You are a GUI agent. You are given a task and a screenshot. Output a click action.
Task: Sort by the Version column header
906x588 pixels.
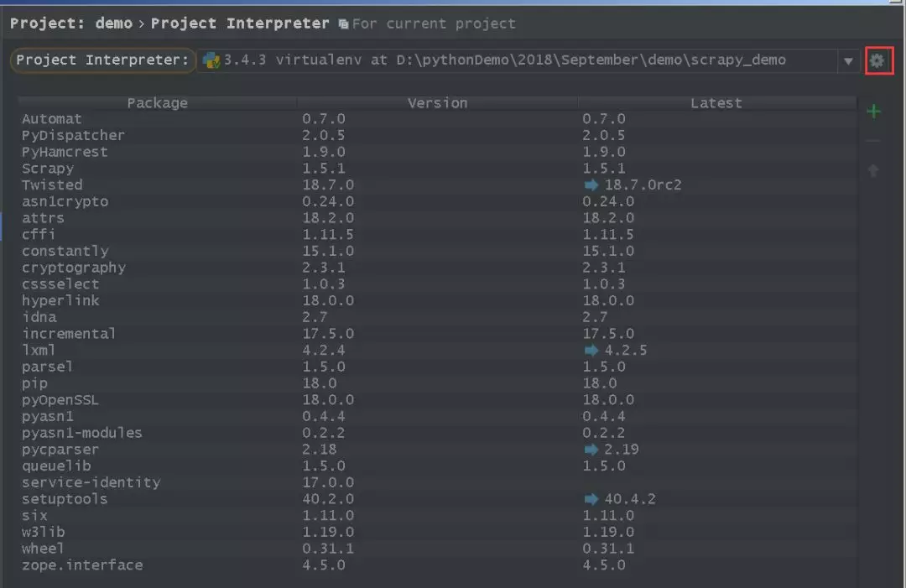pyautogui.click(x=437, y=103)
